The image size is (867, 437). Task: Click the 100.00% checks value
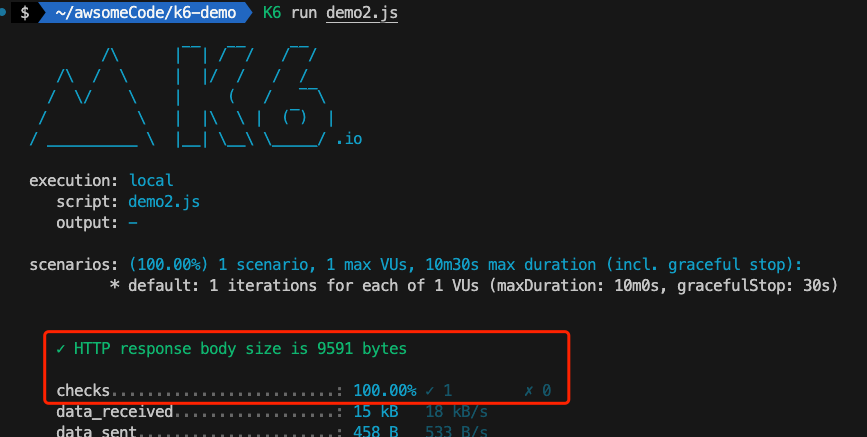(x=385, y=391)
